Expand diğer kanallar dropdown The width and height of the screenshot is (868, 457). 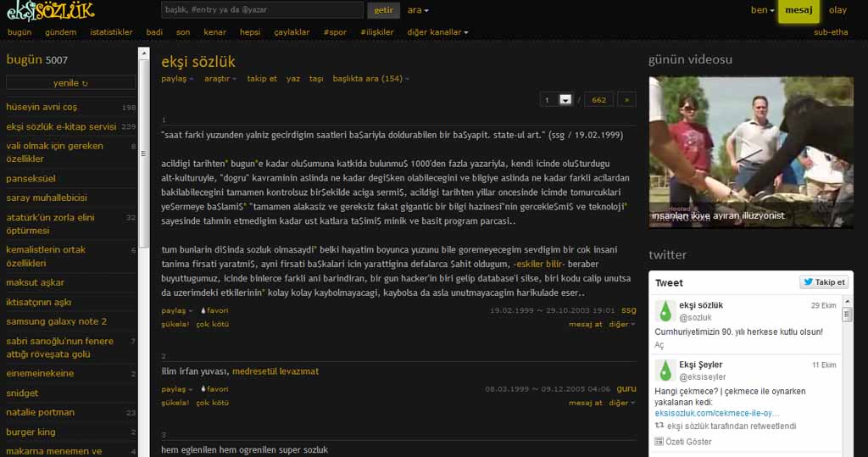(x=437, y=32)
